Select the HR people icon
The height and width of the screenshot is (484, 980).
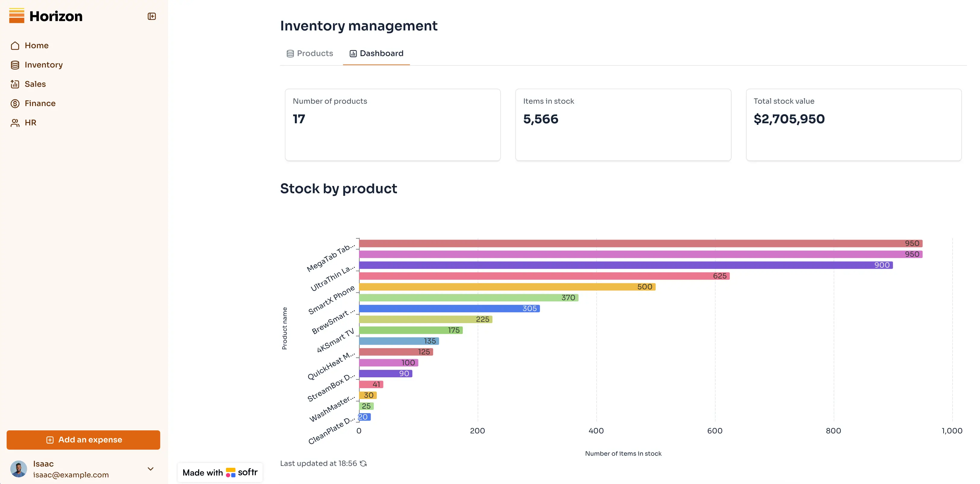coord(15,123)
